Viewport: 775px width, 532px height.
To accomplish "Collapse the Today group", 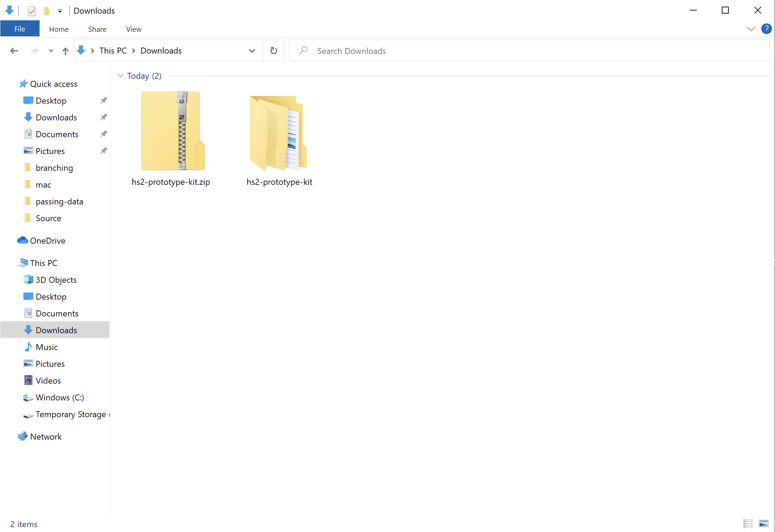I will click(x=120, y=76).
